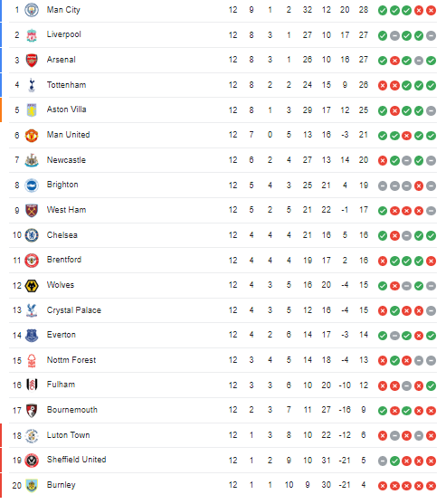Click Everton's points value 14

[364, 336]
